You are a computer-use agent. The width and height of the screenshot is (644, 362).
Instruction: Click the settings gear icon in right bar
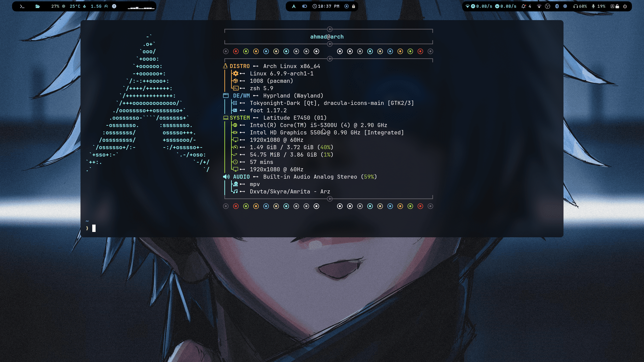coord(565,6)
